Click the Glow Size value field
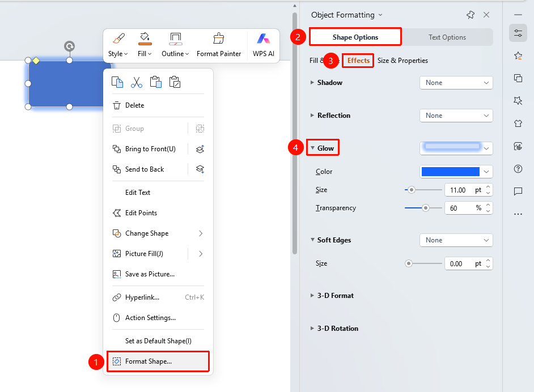The height and width of the screenshot is (392, 534). (468, 190)
